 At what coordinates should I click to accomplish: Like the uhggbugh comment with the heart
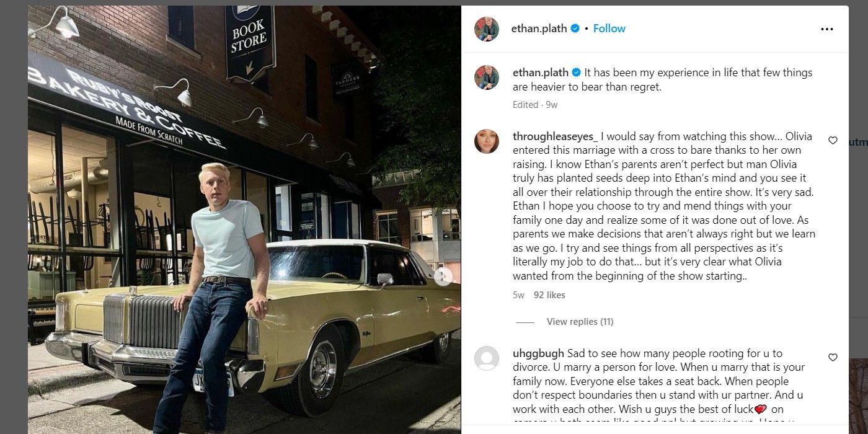click(833, 357)
